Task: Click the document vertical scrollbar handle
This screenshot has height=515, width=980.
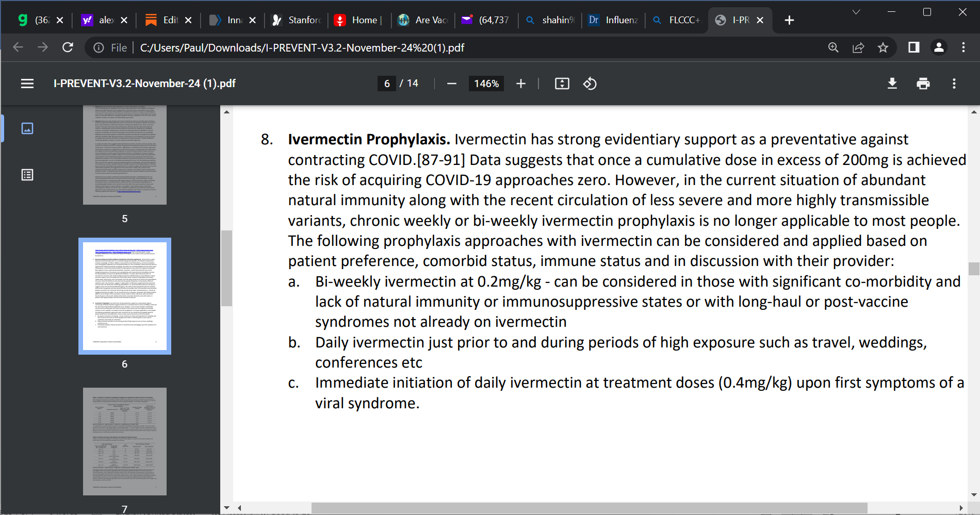Action: pos(974,269)
